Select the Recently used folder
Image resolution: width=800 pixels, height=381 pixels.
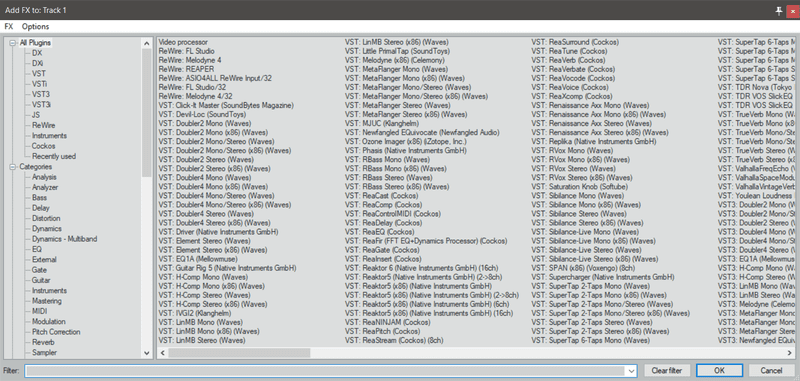click(x=54, y=156)
